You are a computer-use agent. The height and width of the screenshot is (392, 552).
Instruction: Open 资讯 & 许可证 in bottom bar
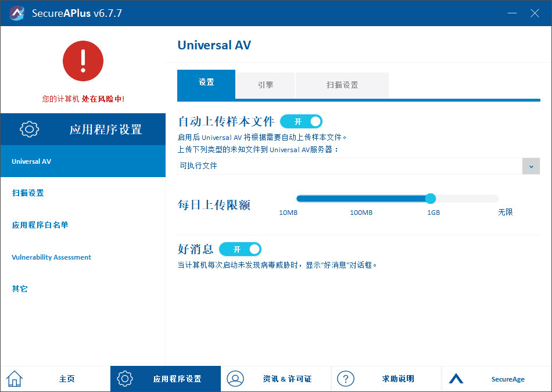pos(276,379)
